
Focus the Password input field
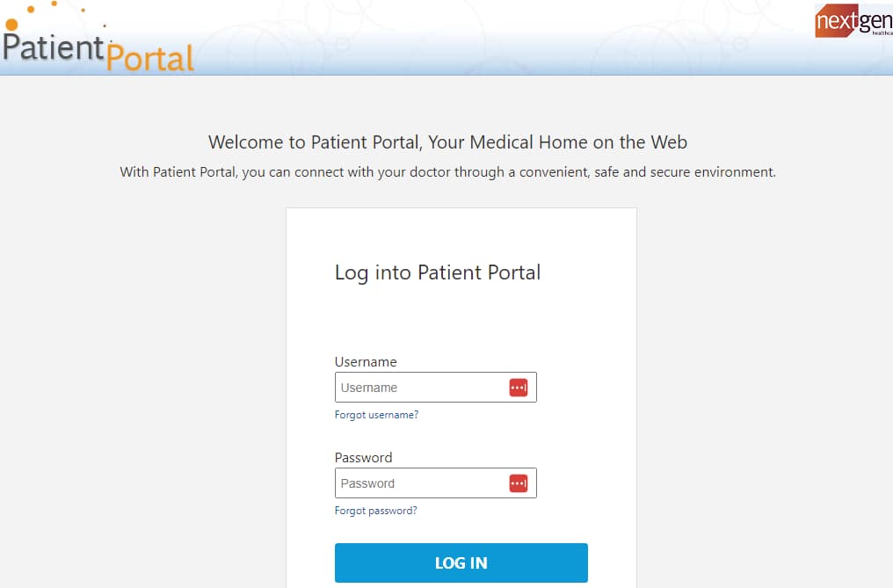click(x=436, y=483)
